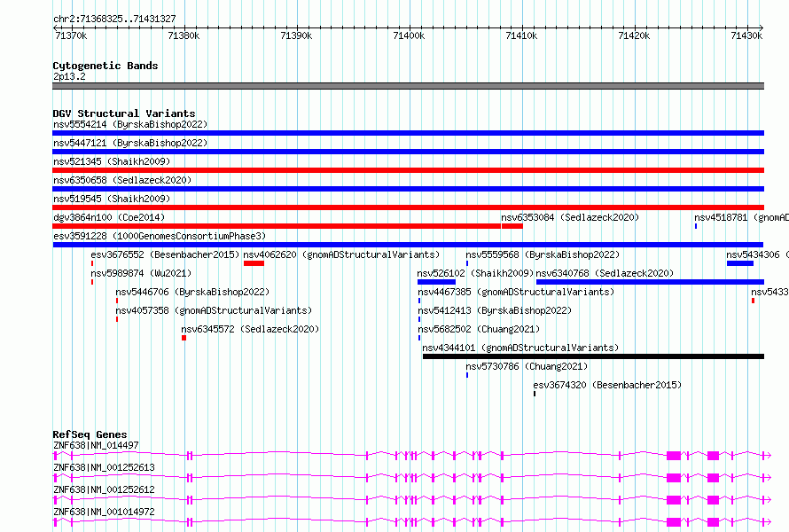This screenshot has width=789, height=532.
Task: Click nsv5989874 (Wu2021) label
Action: point(141,273)
